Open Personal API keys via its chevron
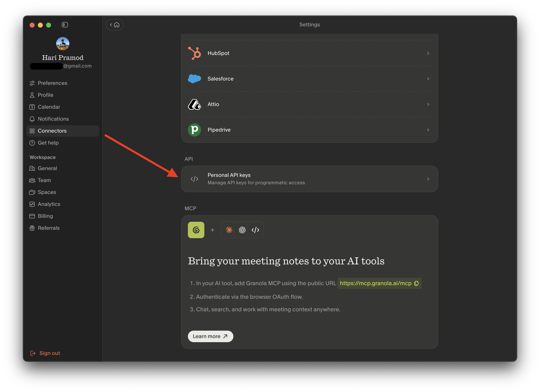 click(x=428, y=179)
